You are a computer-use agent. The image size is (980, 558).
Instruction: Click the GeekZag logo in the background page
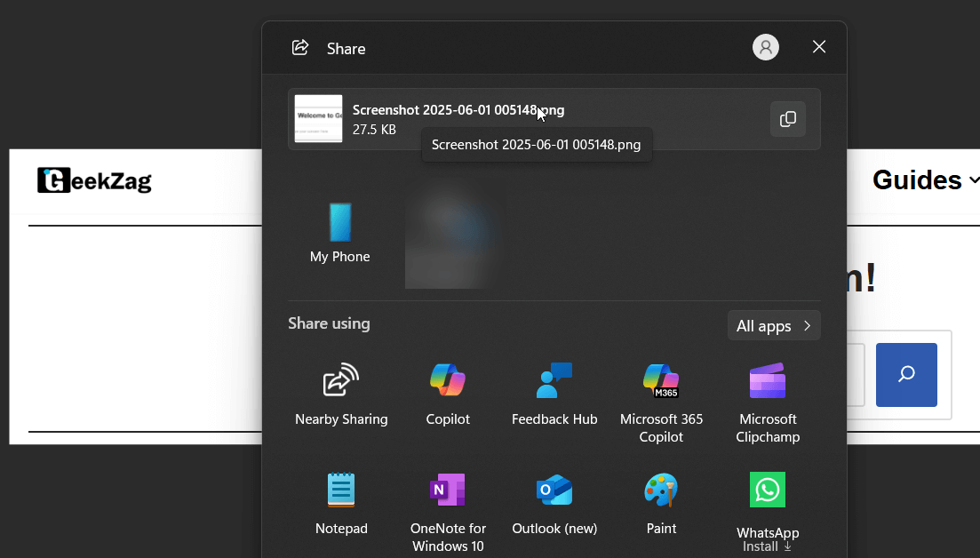click(x=94, y=180)
